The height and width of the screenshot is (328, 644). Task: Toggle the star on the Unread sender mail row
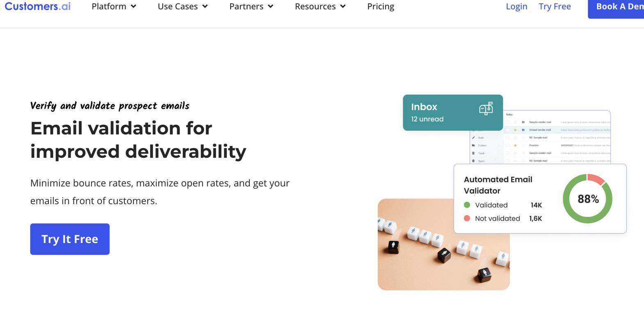pyautogui.click(x=515, y=130)
